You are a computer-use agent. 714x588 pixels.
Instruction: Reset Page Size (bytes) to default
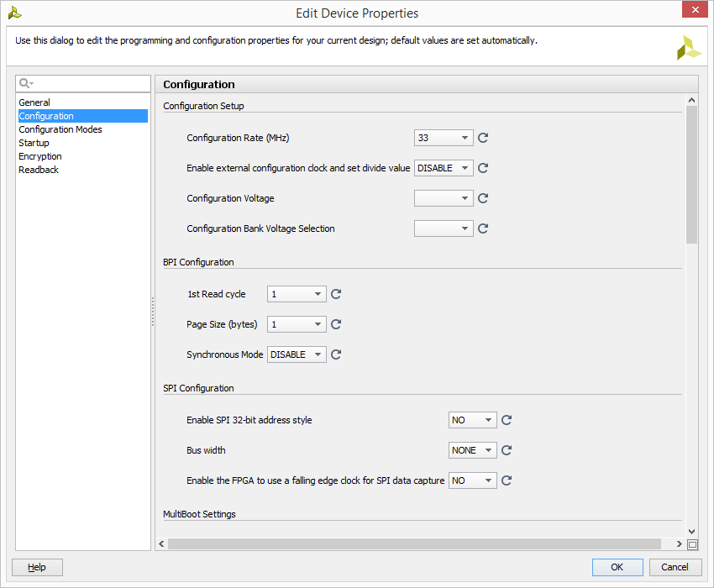click(x=336, y=324)
